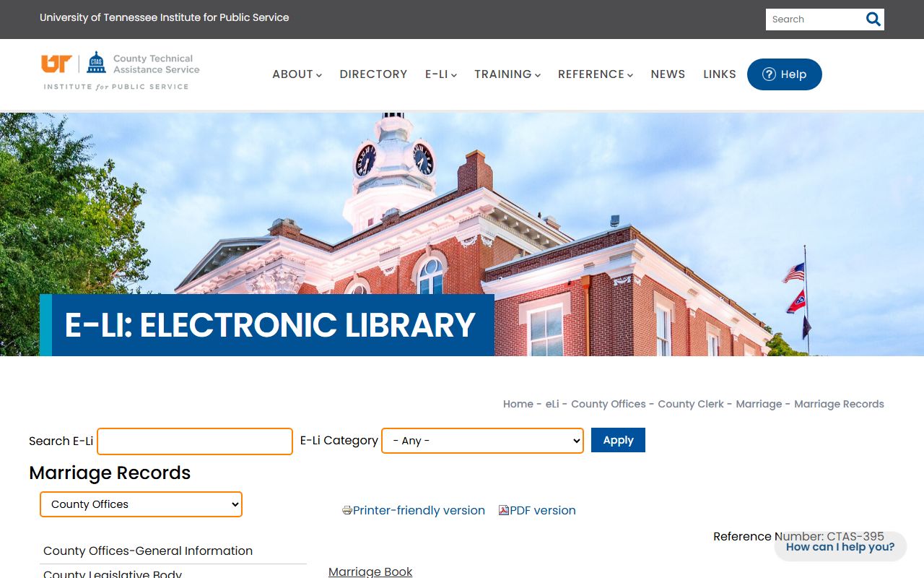This screenshot has width=924, height=578.
Task: Go to the DIRECTORY page
Action: [373, 74]
